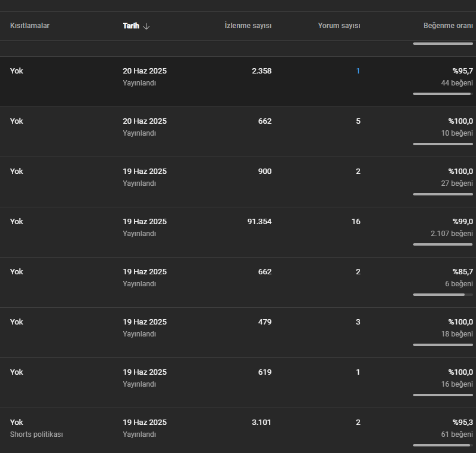Click the 16 beğeni label
Viewport: 476px width, 453px height.
(x=457, y=384)
